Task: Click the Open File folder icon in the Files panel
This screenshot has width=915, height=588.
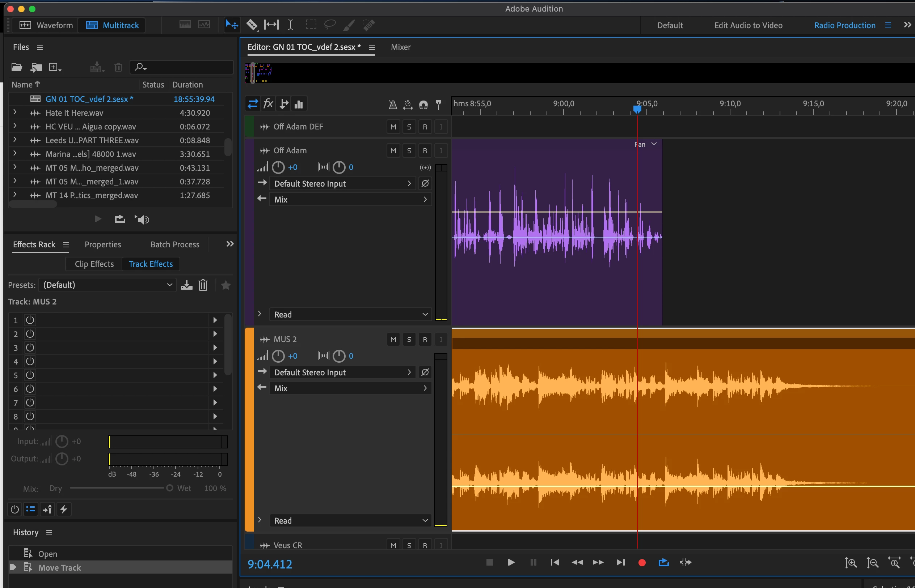Action: pos(17,68)
